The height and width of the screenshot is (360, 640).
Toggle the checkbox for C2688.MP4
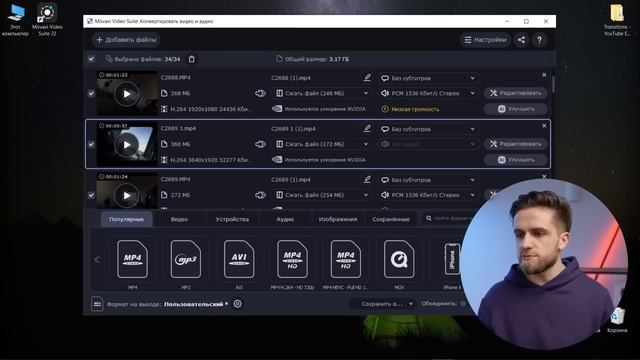tap(91, 93)
